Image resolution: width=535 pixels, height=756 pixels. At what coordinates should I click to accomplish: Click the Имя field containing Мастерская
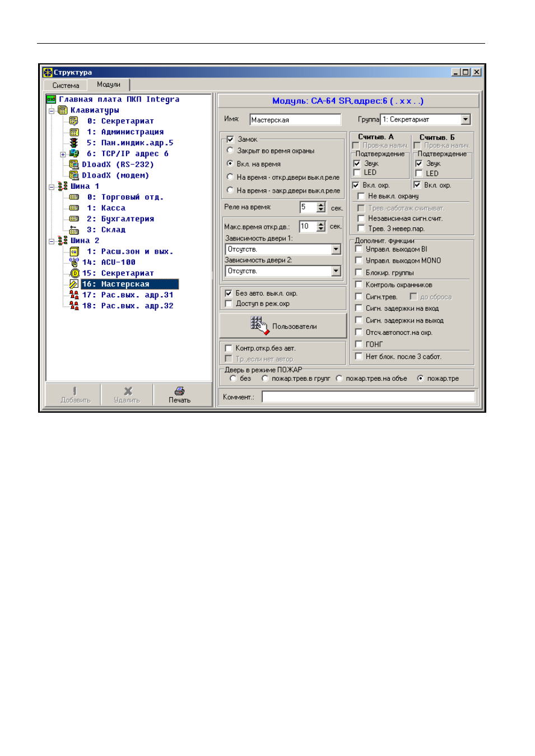pyautogui.click(x=295, y=119)
